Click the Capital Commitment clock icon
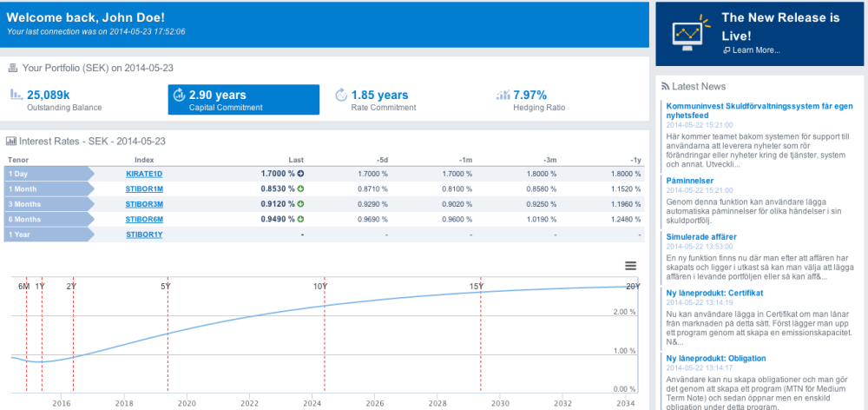868x410 pixels. pyautogui.click(x=179, y=95)
